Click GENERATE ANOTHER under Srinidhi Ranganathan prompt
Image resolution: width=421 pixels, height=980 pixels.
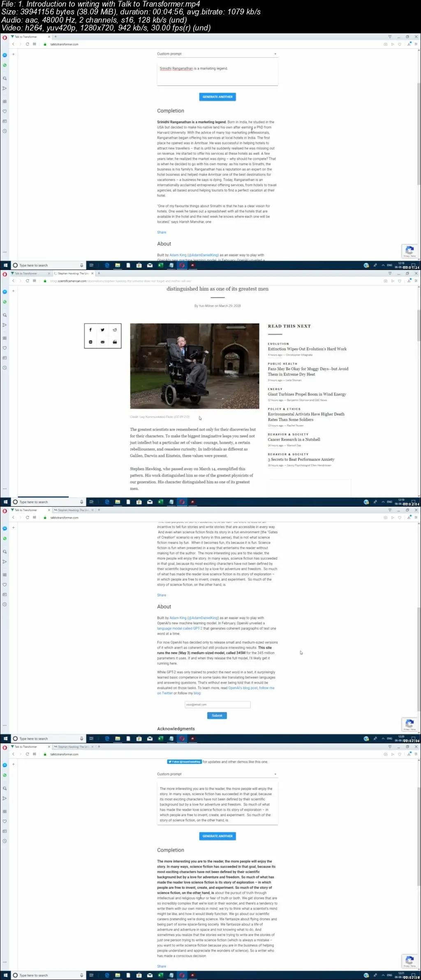coord(217,97)
